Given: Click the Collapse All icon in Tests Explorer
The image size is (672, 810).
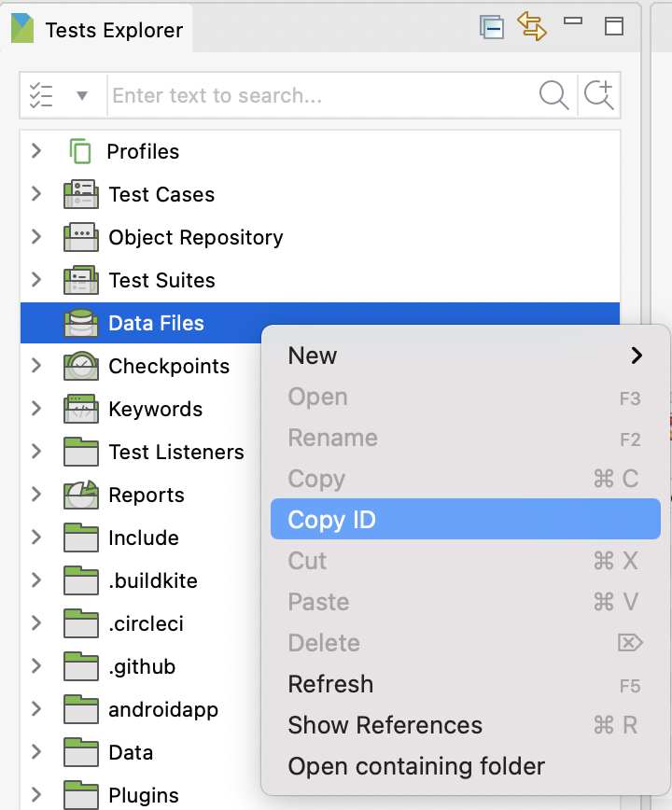Looking at the screenshot, I should point(492,27).
